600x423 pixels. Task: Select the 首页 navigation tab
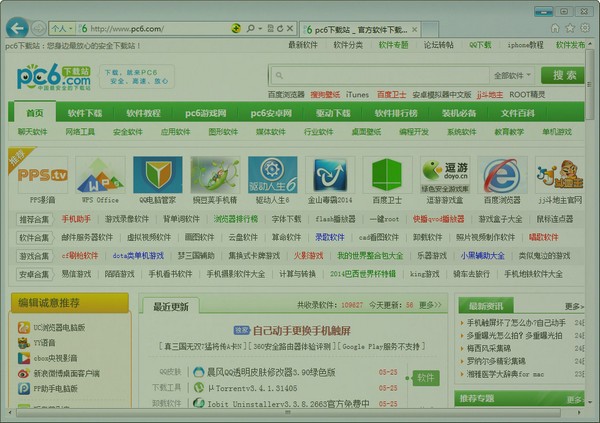[x=35, y=113]
